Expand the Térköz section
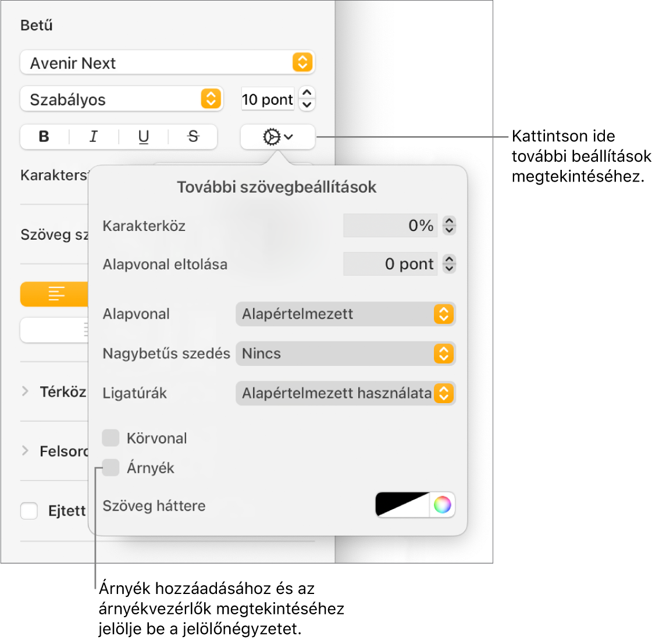Viewport: 659px width, 644px height. pyautogui.click(x=25, y=392)
